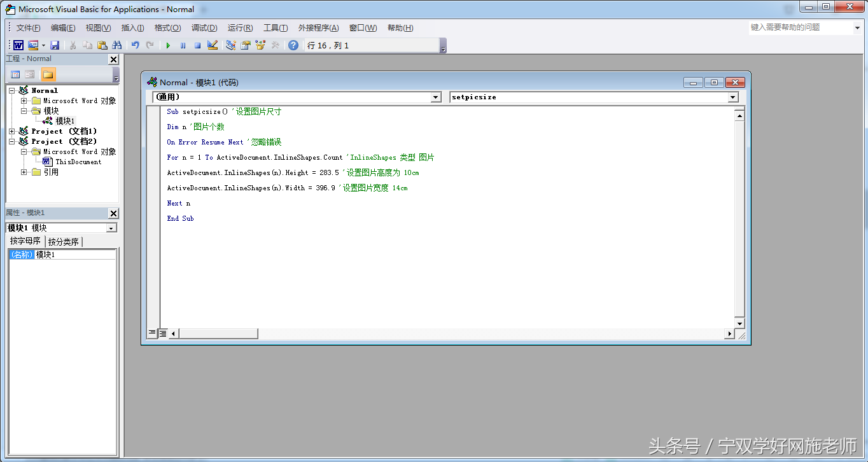Close the 属性 - 模块1 properties panel
The width and height of the screenshot is (868, 462).
click(113, 213)
